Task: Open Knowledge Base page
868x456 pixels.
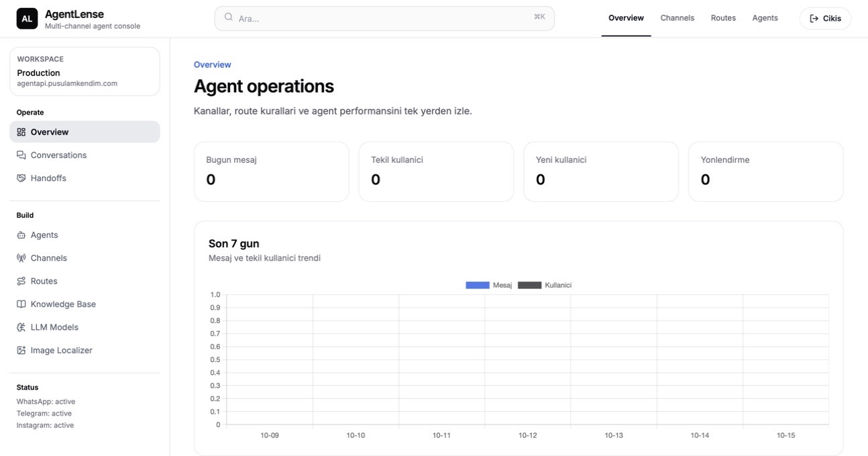Action: tap(85, 304)
